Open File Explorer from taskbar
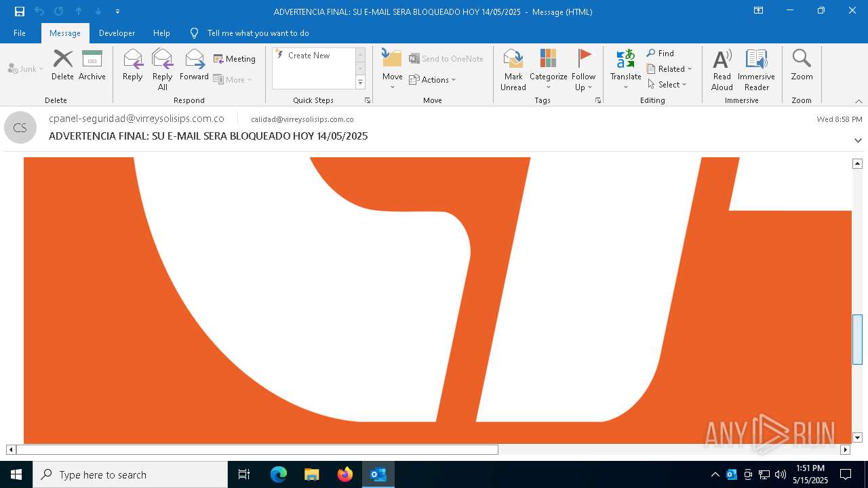868x488 pixels. (x=312, y=474)
